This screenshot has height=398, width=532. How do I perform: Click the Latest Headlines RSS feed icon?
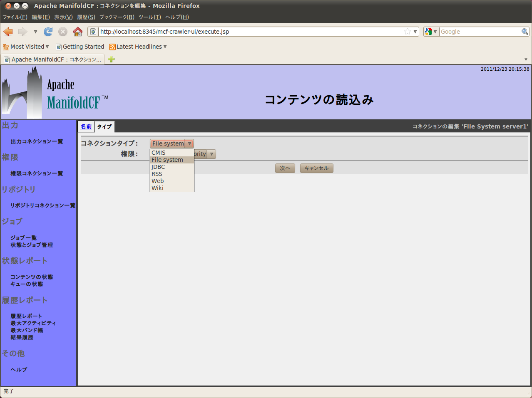pyautogui.click(x=112, y=47)
